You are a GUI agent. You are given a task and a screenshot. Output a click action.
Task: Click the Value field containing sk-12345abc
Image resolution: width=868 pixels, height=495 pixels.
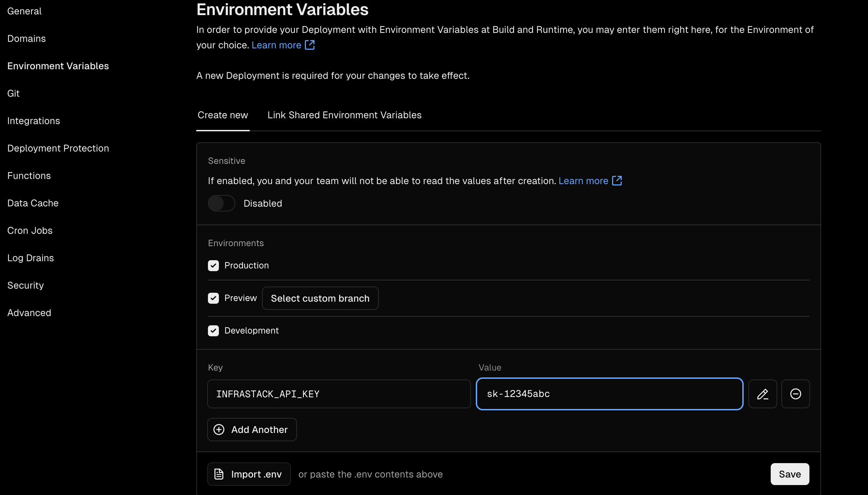pyautogui.click(x=609, y=394)
